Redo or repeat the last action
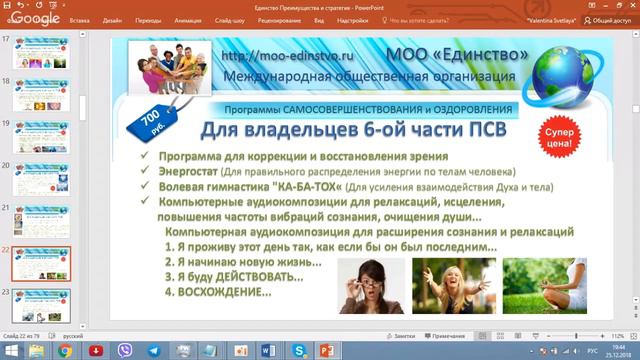This screenshot has height=360, width=640. click(39, 5)
